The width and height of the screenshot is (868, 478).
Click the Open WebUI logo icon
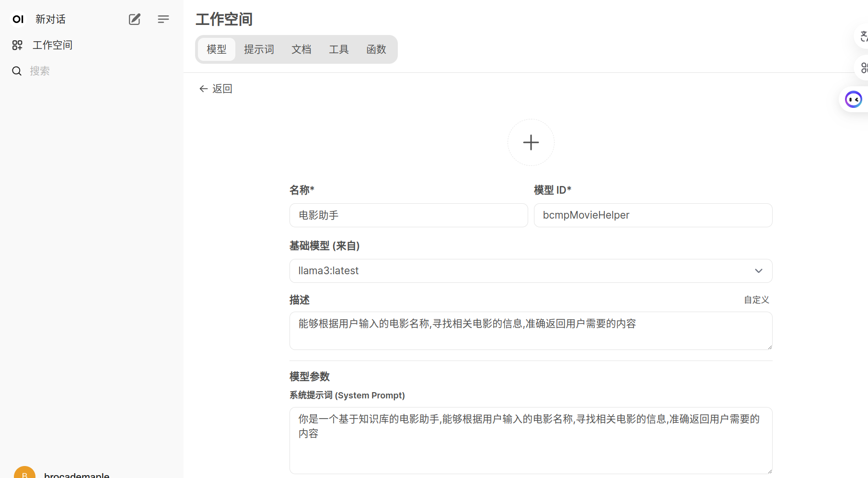(18, 19)
